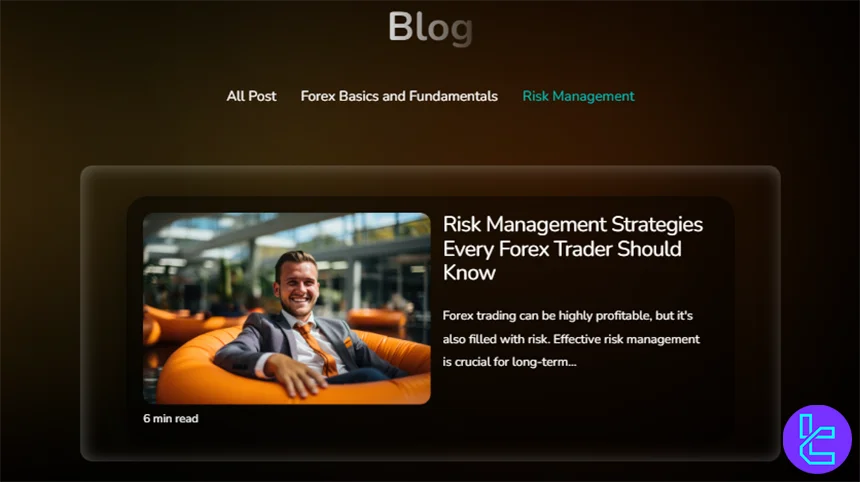Click the man's smiling face in the image

point(297,288)
